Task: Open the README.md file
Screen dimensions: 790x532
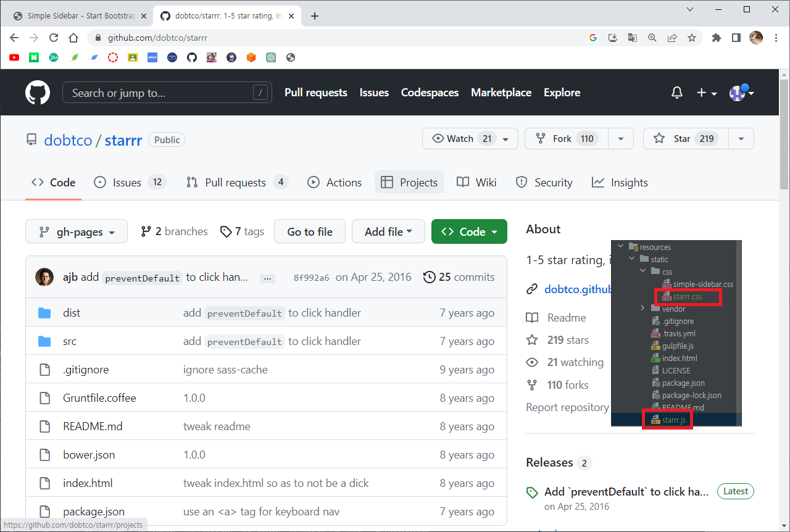Action: pyautogui.click(x=93, y=426)
